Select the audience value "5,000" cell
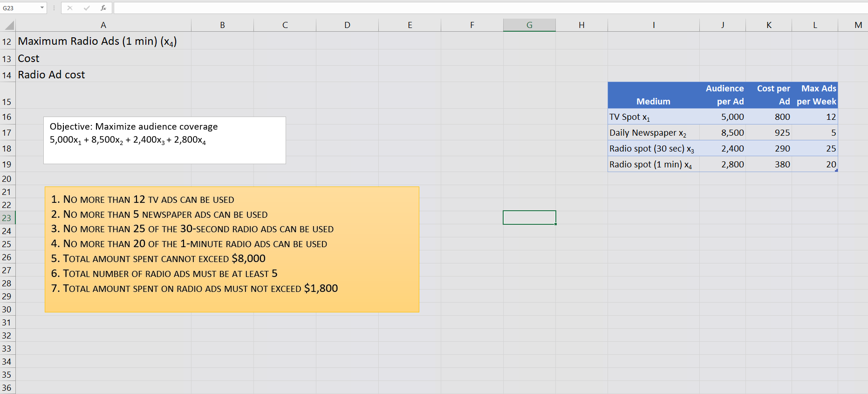The width and height of the screenshot is (868, 394). pyautogui.click(x=723, y=117)
